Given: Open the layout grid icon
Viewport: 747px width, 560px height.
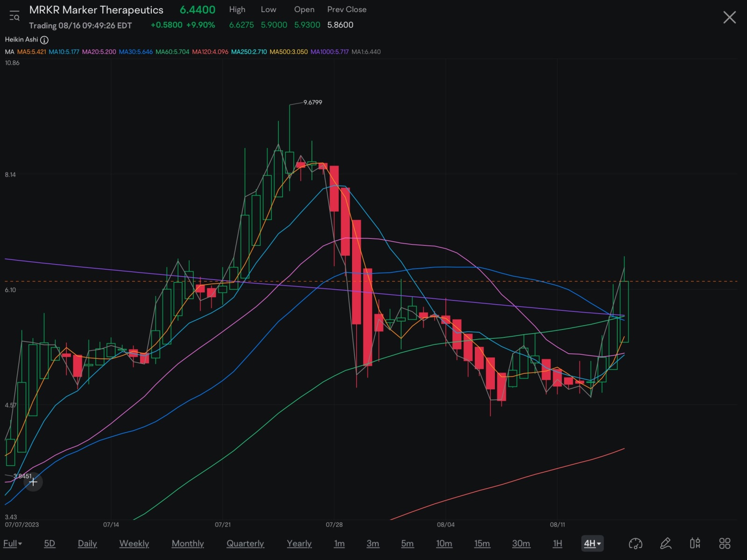Looking at the screenshot, I should (725, 543).
